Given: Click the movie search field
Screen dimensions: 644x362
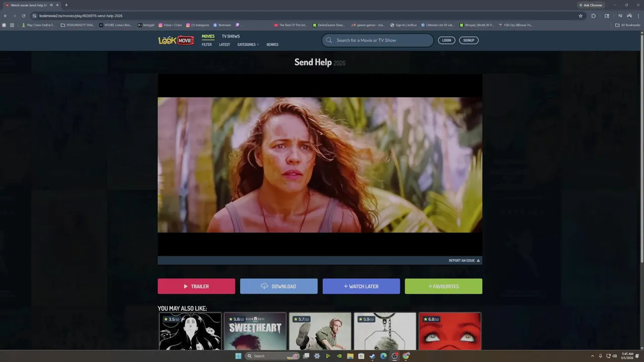Looking at the screenshot, I should pyautogui.click(x=377, y=40).
